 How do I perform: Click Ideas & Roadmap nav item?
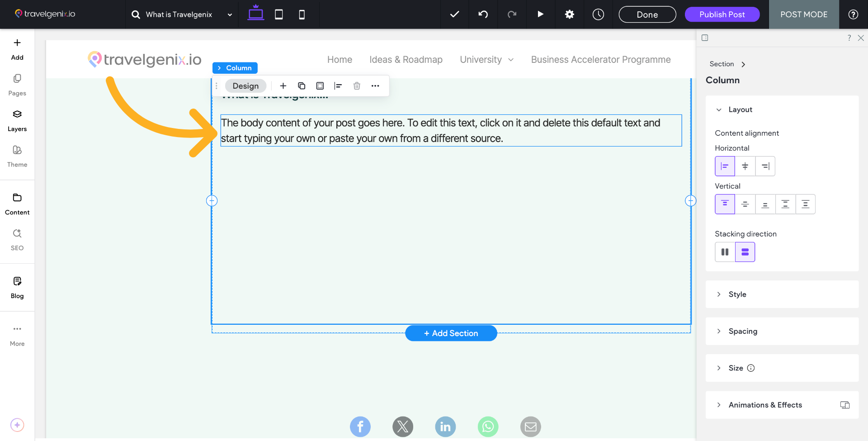[406, 60]
